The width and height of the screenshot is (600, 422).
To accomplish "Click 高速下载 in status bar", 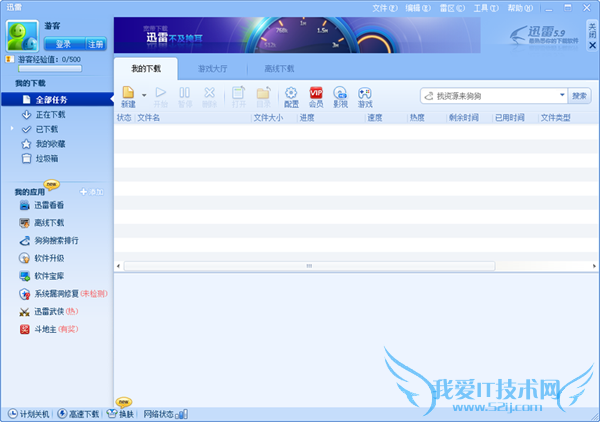I will pyautogui.click(x=78, y=414).
